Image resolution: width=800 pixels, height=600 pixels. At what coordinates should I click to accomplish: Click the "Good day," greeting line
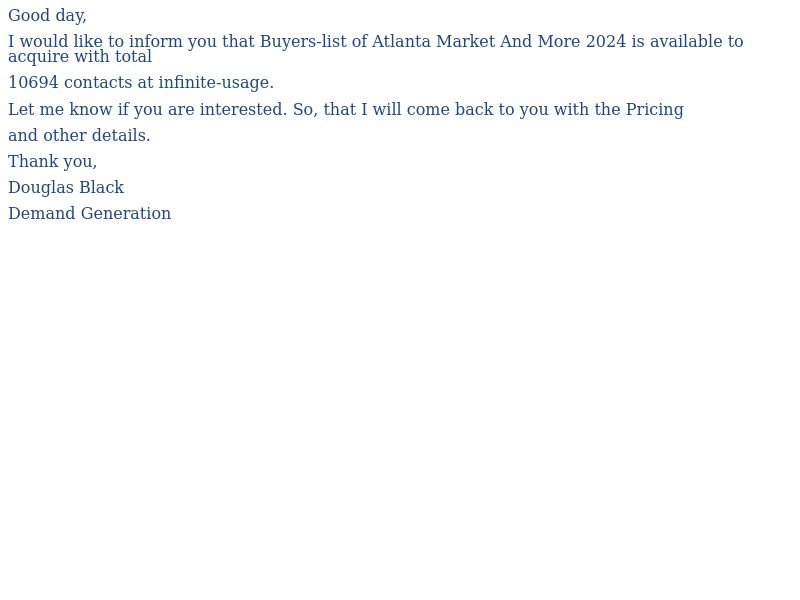(47, 16)
